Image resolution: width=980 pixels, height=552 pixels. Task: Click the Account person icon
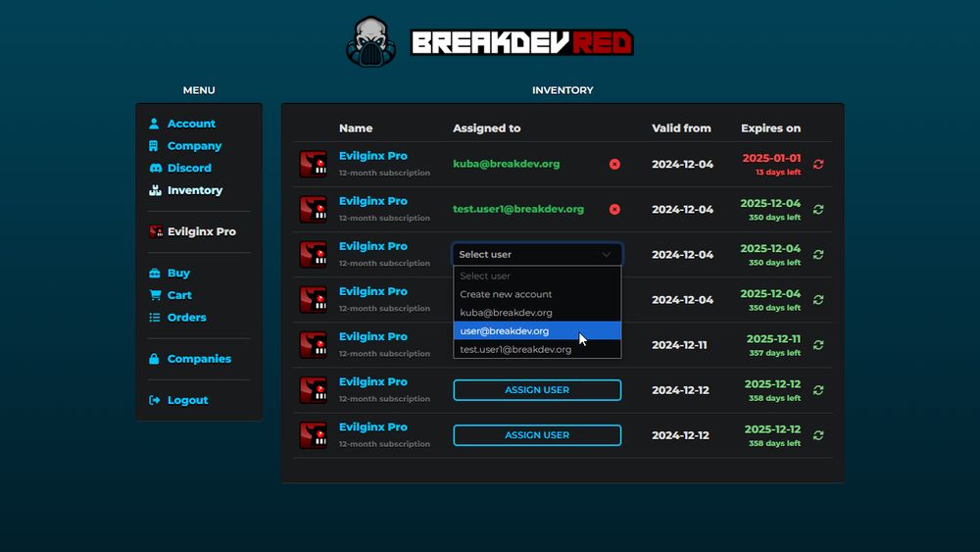point(154,124)
